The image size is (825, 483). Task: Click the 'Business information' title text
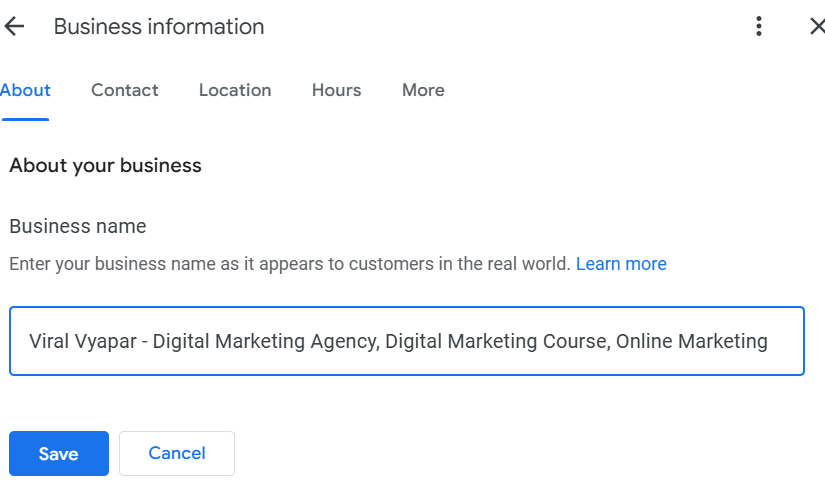pyautogui.click(x=159, y=27)
